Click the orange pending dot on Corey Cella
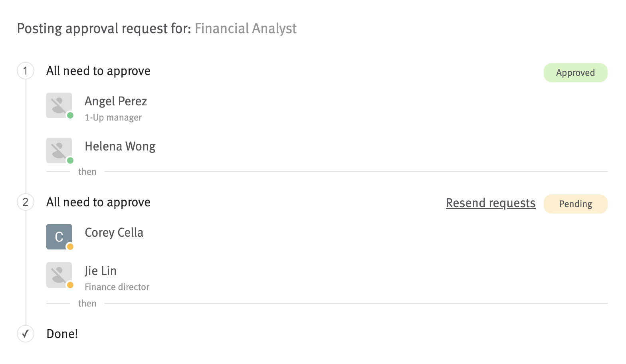Screen dimensions: 626x364 (70, 247)
